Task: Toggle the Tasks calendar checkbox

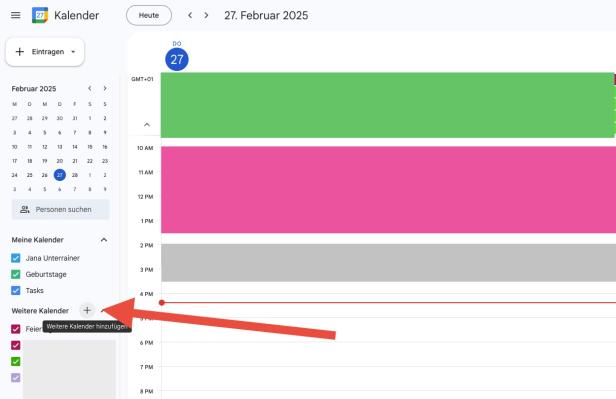Action: click(16, 291)
